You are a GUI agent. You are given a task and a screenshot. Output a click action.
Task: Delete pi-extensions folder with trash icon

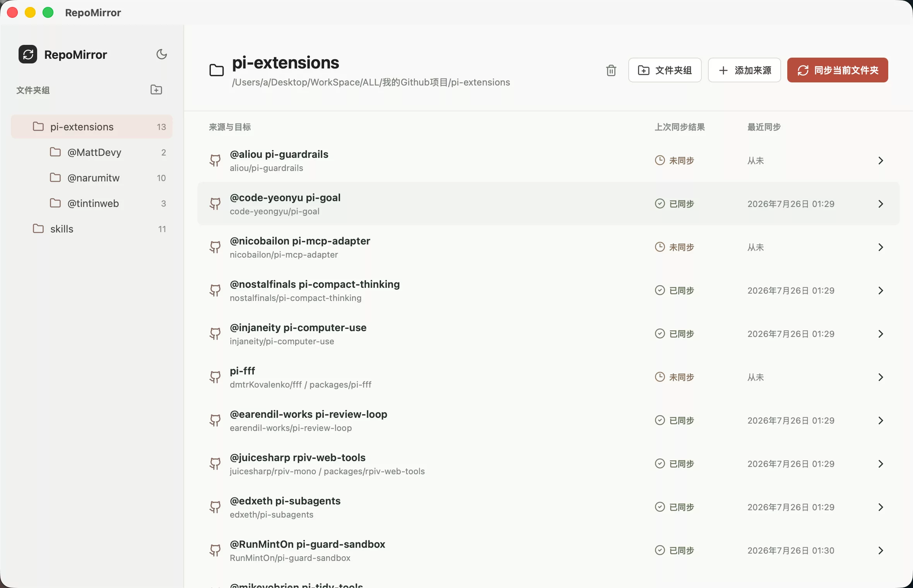pos(611,70)
